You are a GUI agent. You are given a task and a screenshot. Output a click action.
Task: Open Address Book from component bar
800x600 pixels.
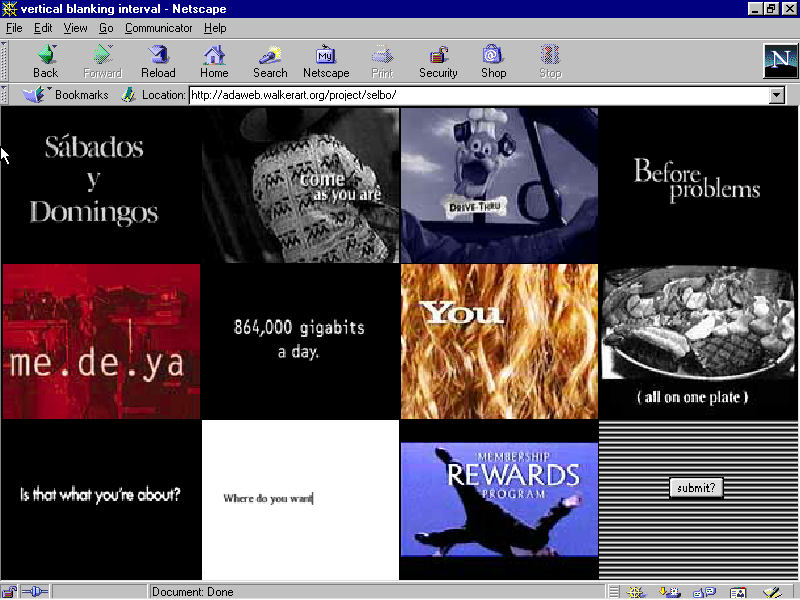[x=738, y=592]
